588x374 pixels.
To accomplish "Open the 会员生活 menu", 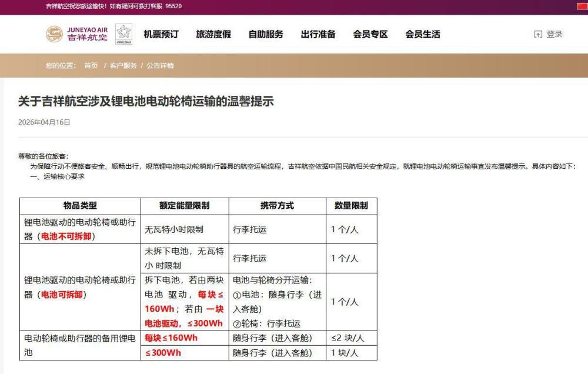I will (x=423, y=34).
